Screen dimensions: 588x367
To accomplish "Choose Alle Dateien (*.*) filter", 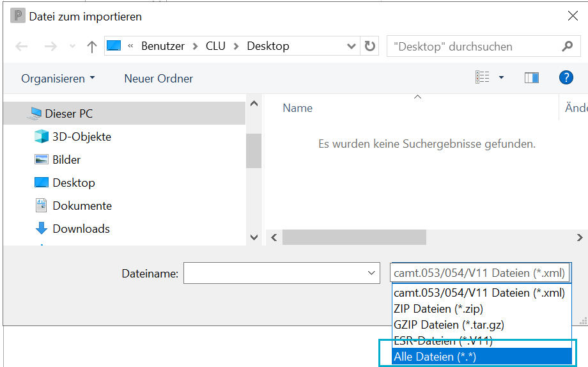I will (x=481, y=357).
